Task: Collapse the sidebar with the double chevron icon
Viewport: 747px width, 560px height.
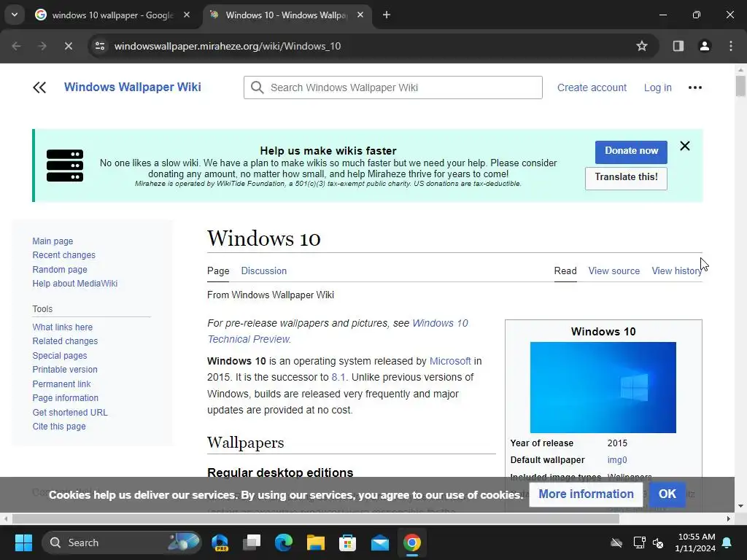Action: (39, 87)
